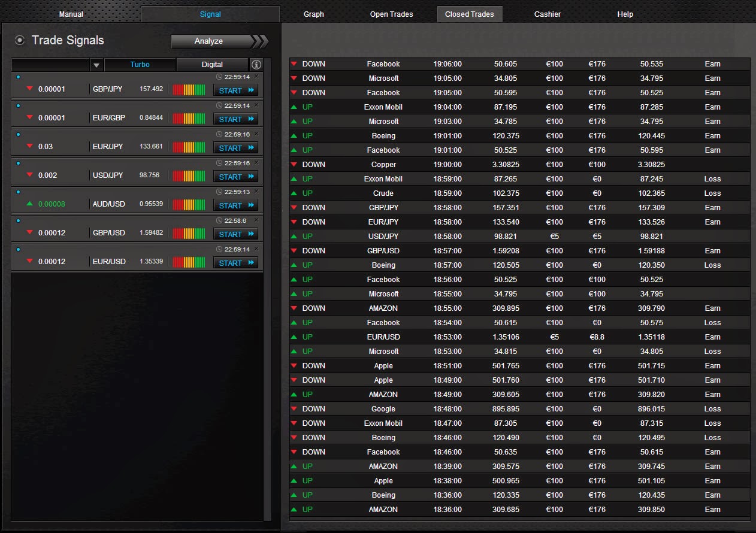Click the GBP/JPY signal strength meter
756x533 pixels.
pos(189,90)
